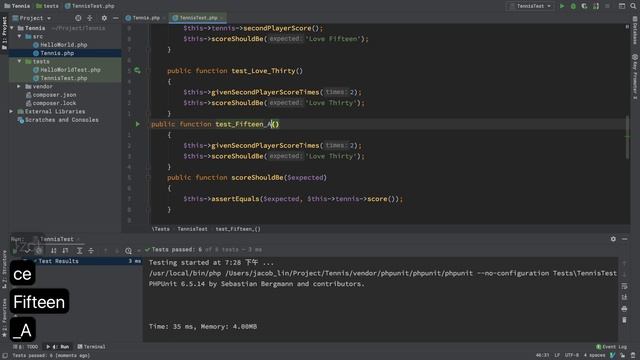Screen dimensions: 640x360
Task: Collapse the tests folder arrow
Action: [x=19, y=61]
